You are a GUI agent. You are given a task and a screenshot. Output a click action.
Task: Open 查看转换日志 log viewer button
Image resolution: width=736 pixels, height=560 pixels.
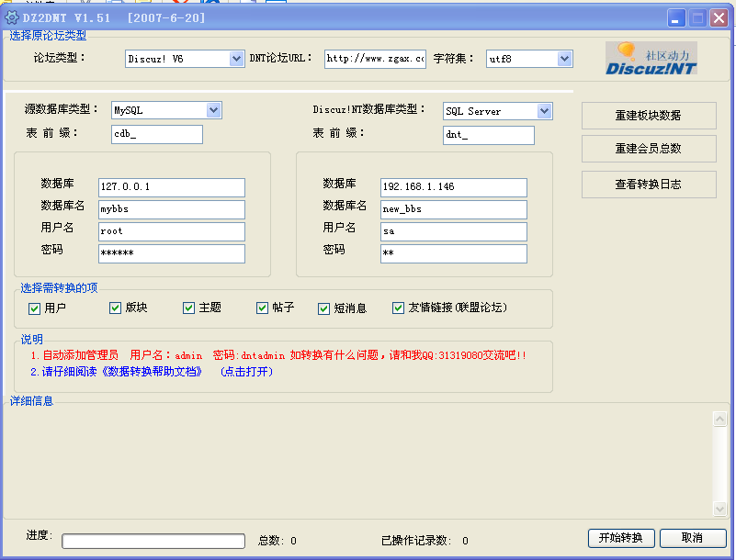tap(649, 185)
